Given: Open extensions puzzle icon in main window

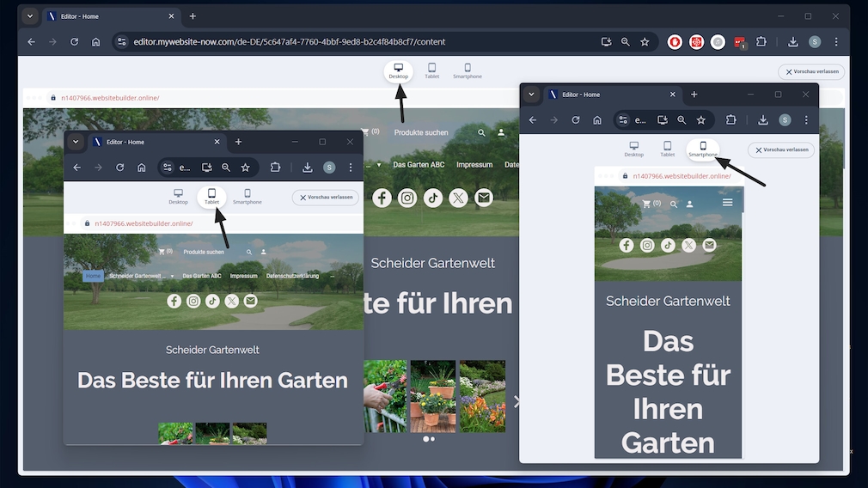Looking at the screenshot, I should point(761,41).
